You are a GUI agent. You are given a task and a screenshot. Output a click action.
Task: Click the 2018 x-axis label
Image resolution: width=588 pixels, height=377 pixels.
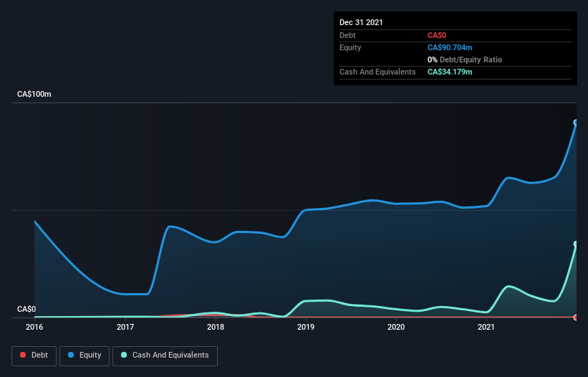click(216, 327)
